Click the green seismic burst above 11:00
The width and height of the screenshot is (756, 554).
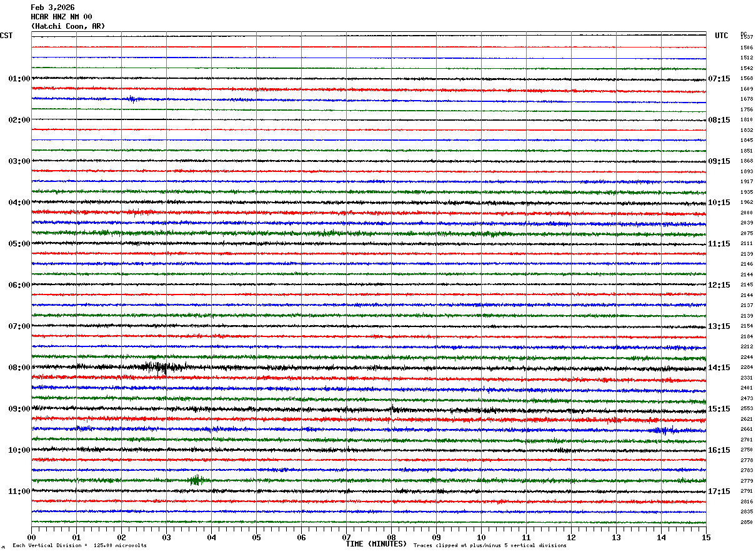(x=196, y=480)
